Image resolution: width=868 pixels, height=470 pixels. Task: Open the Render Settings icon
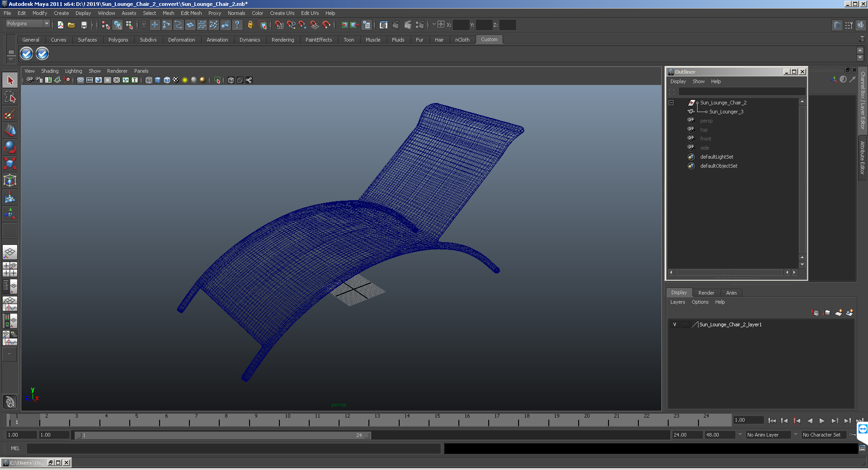coord(420,25)
